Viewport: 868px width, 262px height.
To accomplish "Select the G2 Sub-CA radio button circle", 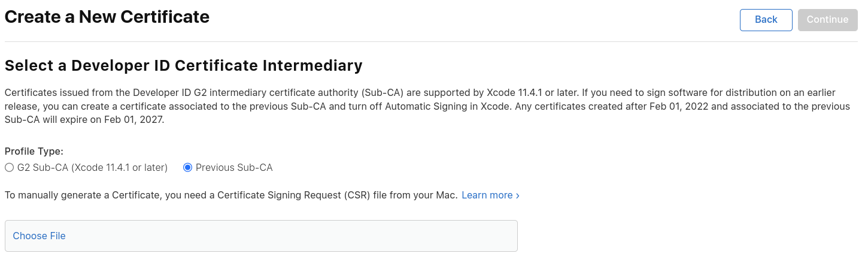I will pos(9,168).
